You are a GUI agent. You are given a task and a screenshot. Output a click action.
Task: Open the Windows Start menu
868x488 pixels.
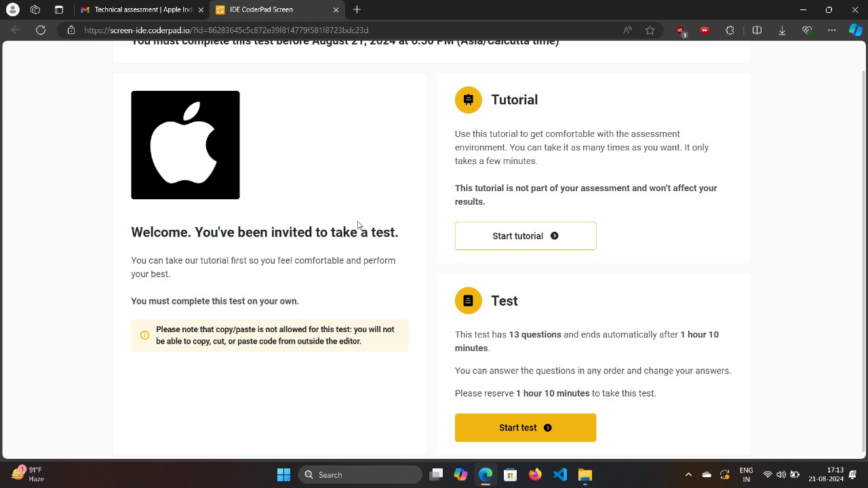[283, 474]
